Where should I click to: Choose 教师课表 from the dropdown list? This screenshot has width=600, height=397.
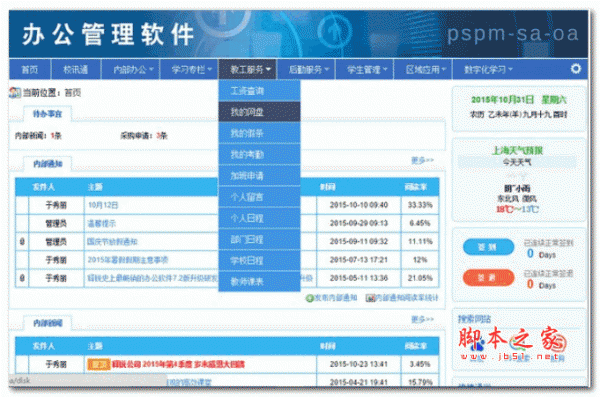(x=259, y=282)
